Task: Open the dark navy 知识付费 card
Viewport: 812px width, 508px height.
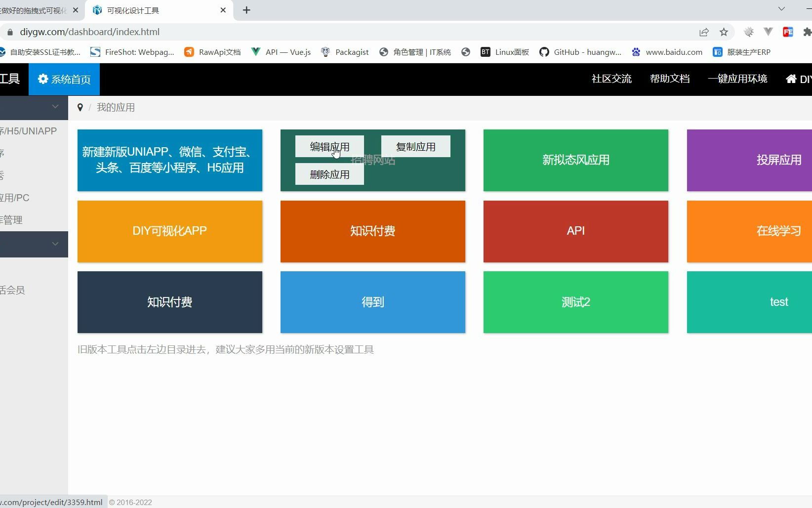Action: pyautogui.click(x=170, y=302)
